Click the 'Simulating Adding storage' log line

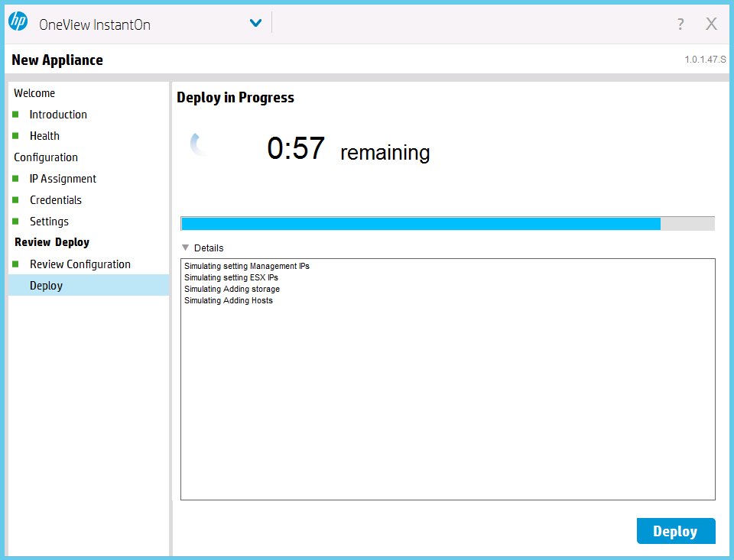coord(232,289)
